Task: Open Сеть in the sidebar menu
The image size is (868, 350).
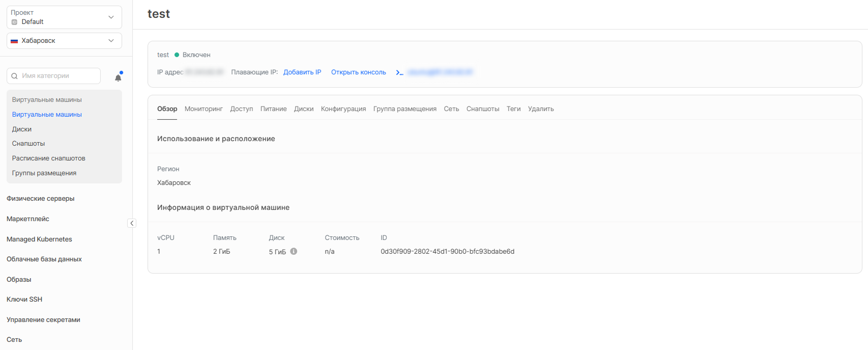Action: tap(14, 340)
